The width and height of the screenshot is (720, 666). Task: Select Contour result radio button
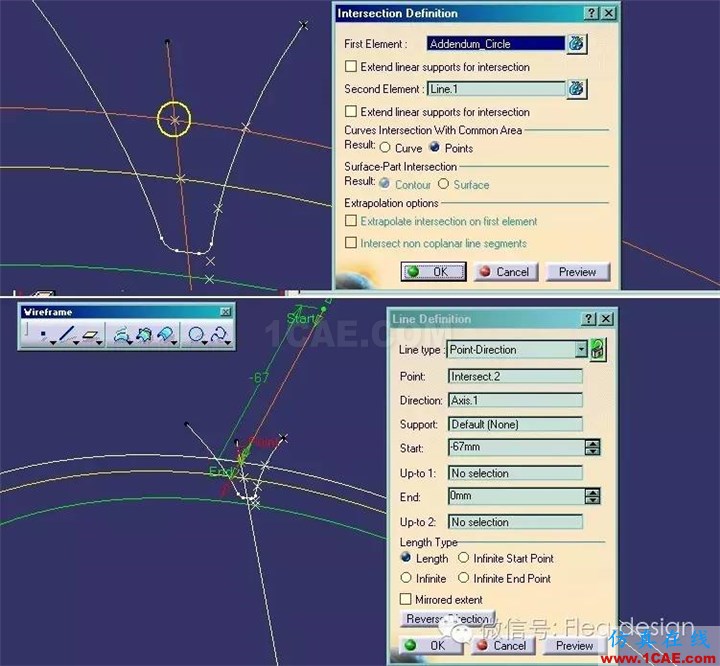[384, 183]
